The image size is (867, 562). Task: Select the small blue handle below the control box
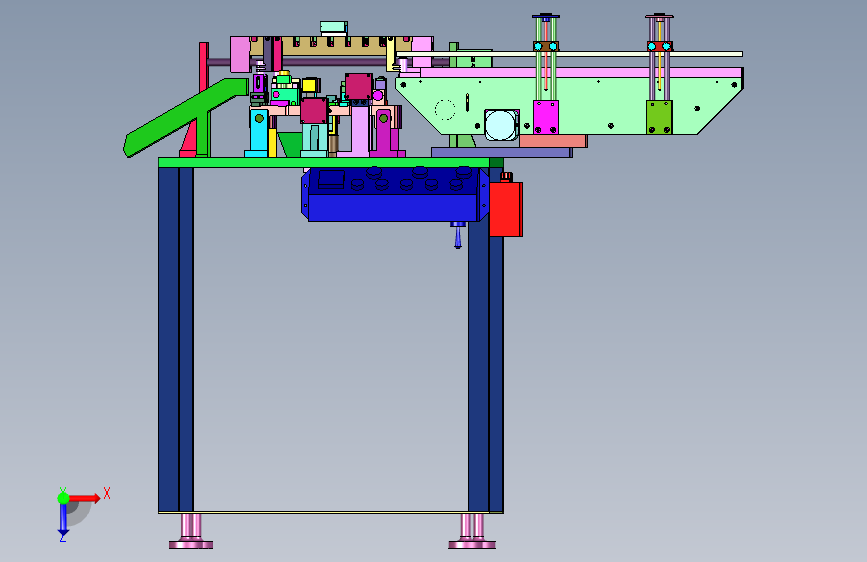coord(458,235)
